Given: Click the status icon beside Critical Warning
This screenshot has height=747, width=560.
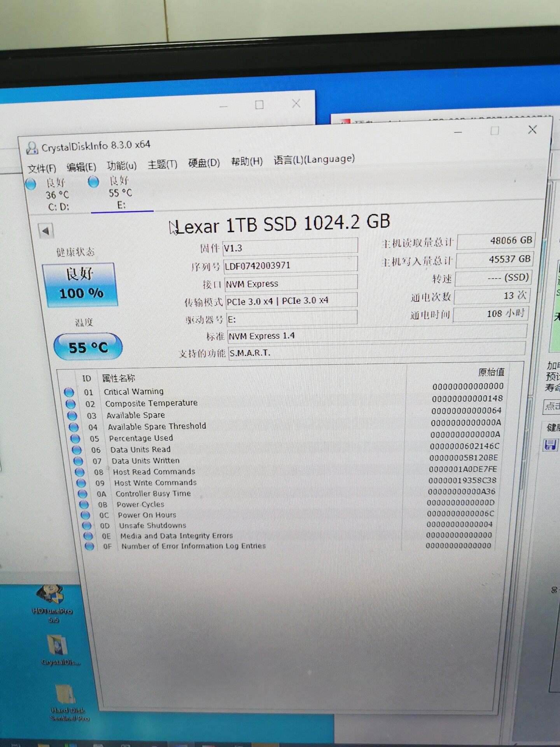Looking at the screenshot, I should click(69, 392).
